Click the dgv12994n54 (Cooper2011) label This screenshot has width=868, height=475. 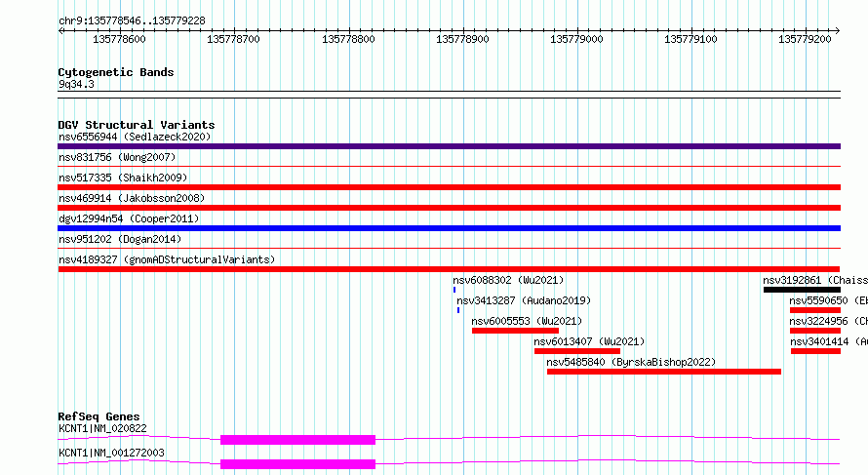(x=129, y=218)
